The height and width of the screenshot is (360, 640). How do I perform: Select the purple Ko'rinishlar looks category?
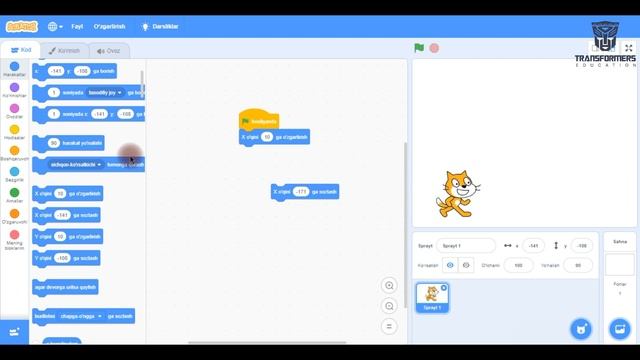pos(14,90)
